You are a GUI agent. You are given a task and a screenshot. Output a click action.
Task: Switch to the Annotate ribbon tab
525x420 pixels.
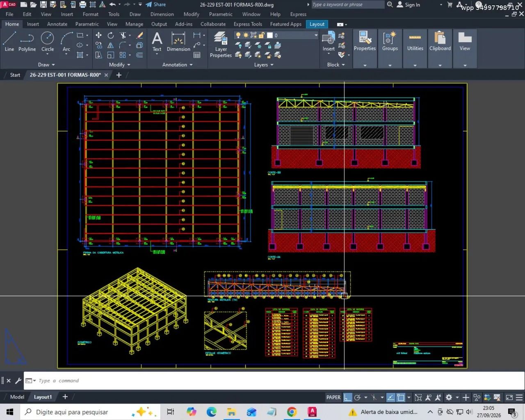57,24
